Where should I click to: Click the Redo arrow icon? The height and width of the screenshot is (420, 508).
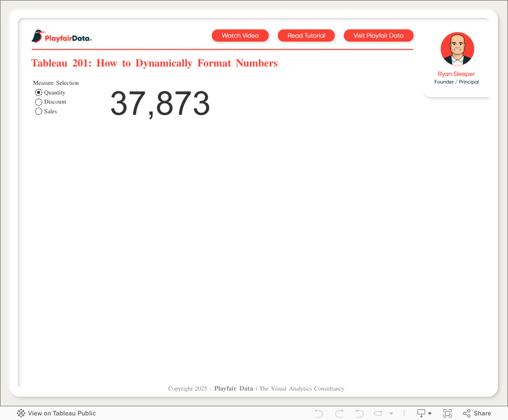click(339, 413)
